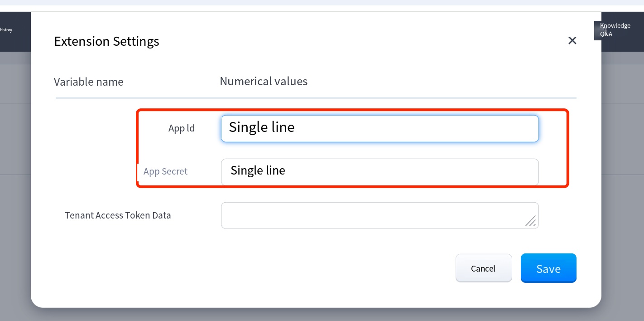Click the light blue strip at page top
The image size is (644, 321).
click(317, 3)
